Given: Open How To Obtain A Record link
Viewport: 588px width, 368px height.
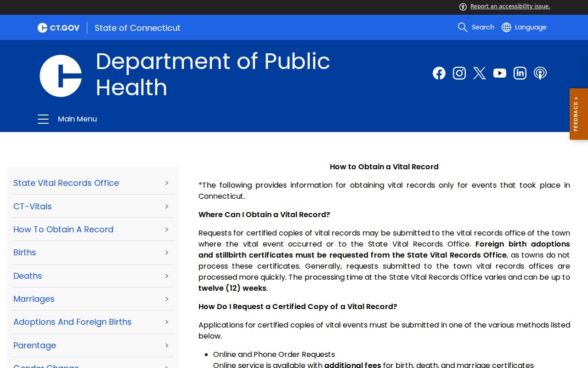Looking at the screenshot, I should [x=63, y=230].
